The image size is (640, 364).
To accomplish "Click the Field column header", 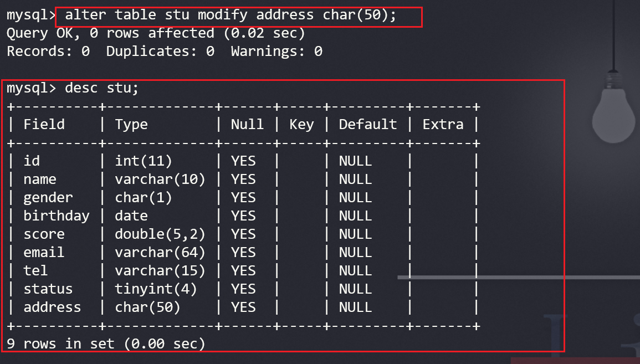I will (44, 125).
